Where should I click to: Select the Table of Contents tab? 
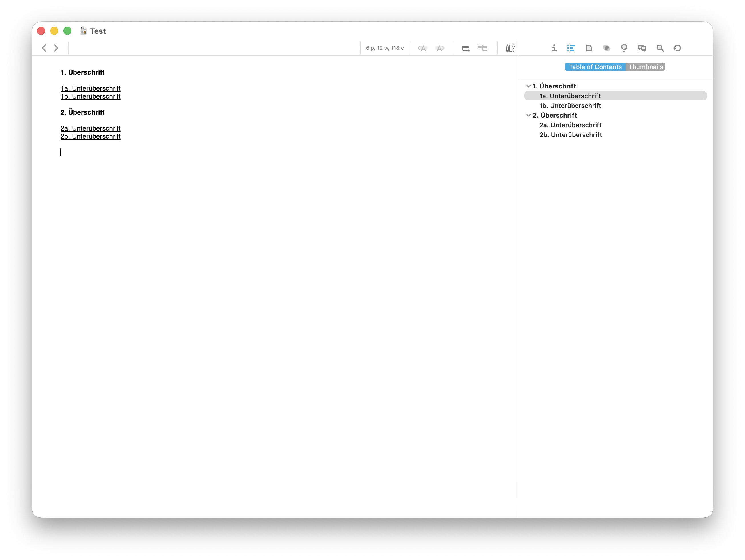click(x=595, y=67)
